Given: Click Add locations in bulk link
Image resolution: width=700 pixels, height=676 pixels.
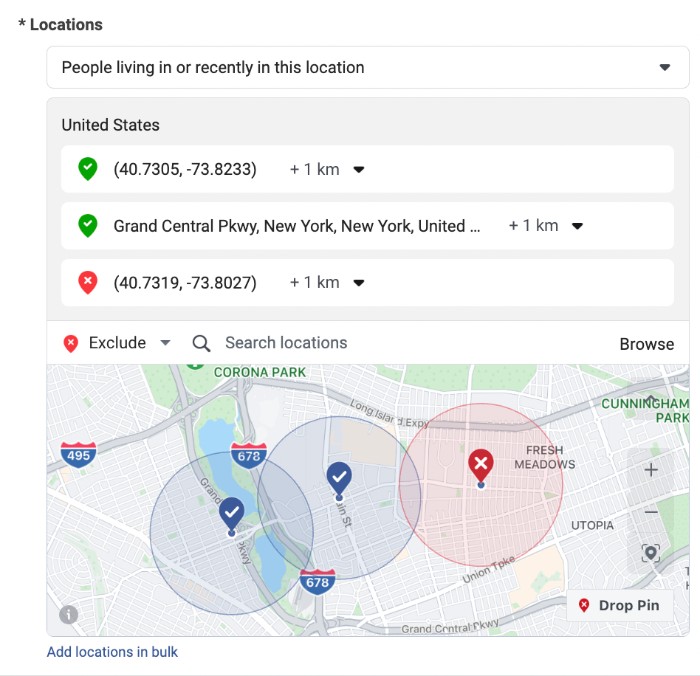Looking at the screenshot, I should tap(112, 652).
